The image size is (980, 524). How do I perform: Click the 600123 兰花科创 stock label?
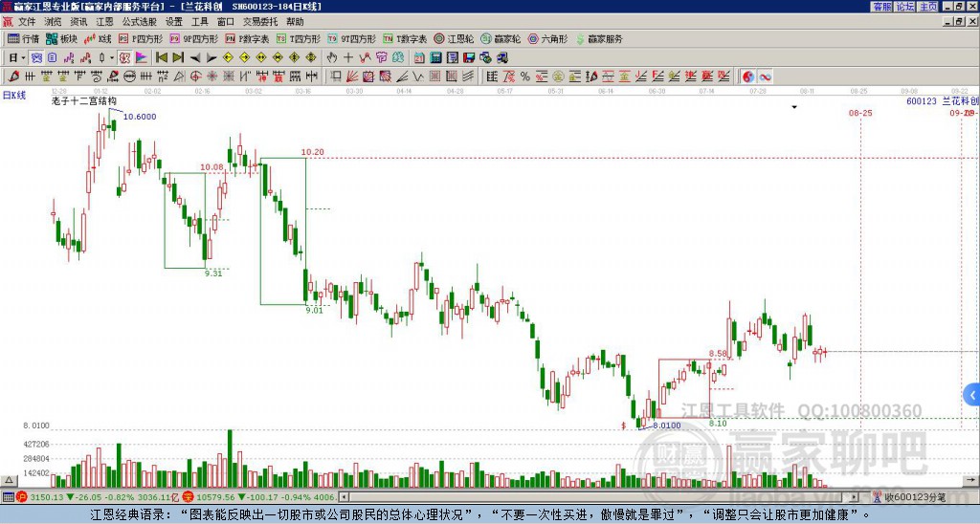point(942,100)
